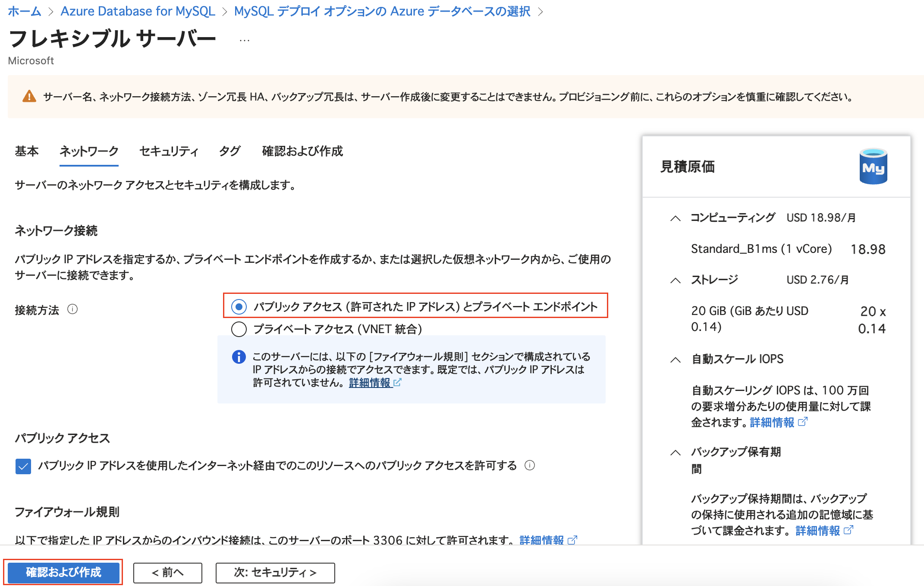Click the < 前へ button

[x=168, y=573]
